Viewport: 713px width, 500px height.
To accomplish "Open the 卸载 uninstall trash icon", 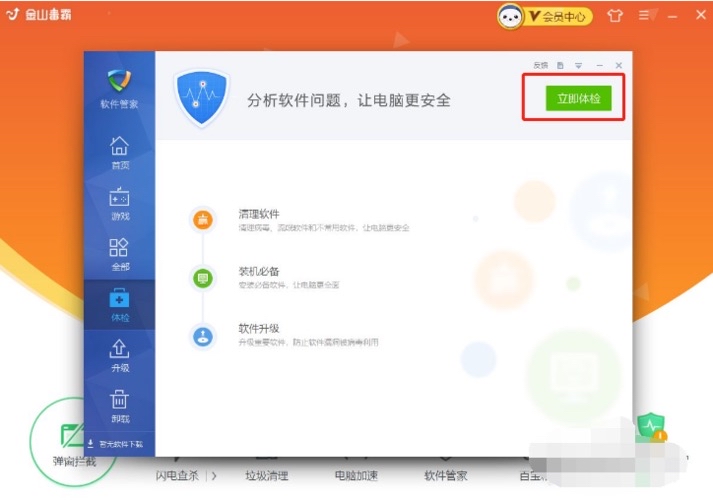I will point(120,406).
